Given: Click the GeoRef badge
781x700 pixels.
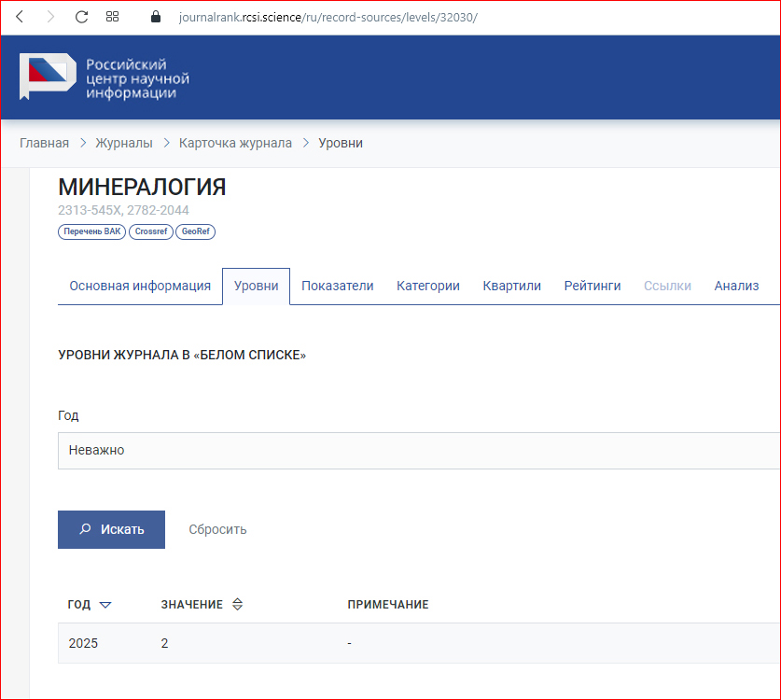Looking at the screenshot, I should (195, 231).
